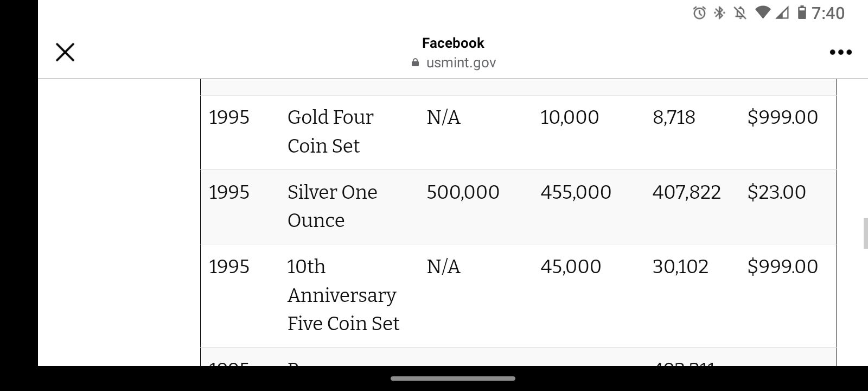This screenshot has width=868, height=391.
Task: Tap the padlock secure site icon
Action: click(x=416, y=62)
